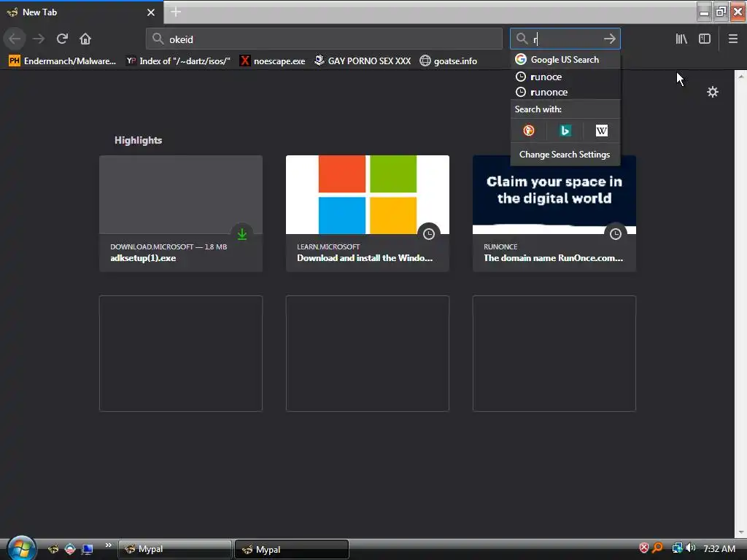747x560 pixels.
Task: Click the green download arrow badge
Action: 242,234
